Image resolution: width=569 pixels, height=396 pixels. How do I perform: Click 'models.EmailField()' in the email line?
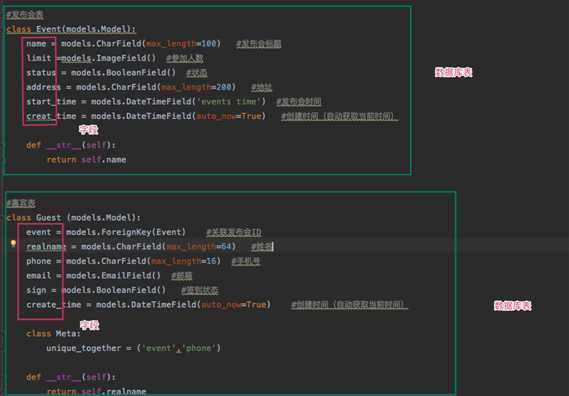[x=113, y=276]
